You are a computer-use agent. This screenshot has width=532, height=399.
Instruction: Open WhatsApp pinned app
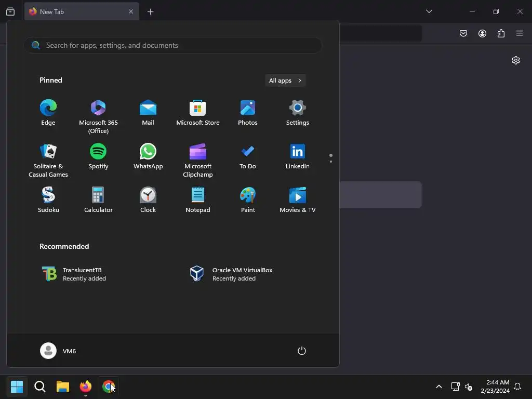[148, 156]
